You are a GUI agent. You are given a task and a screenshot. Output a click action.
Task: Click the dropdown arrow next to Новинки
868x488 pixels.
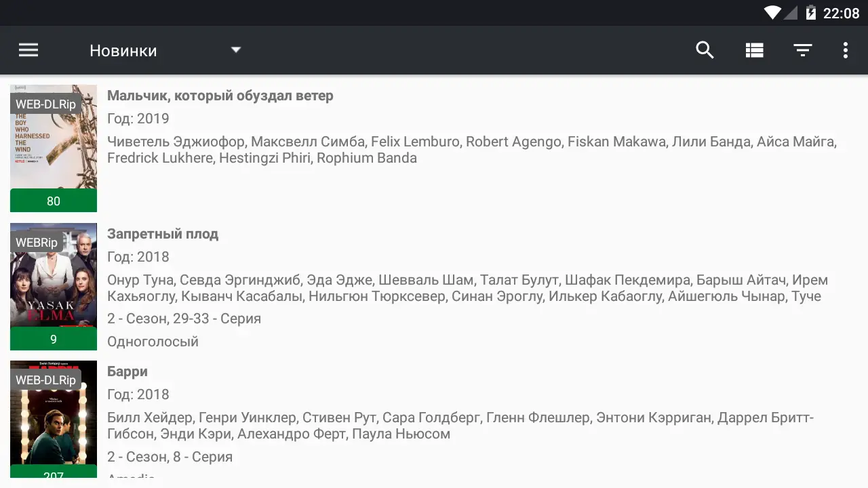click(236, 49)
